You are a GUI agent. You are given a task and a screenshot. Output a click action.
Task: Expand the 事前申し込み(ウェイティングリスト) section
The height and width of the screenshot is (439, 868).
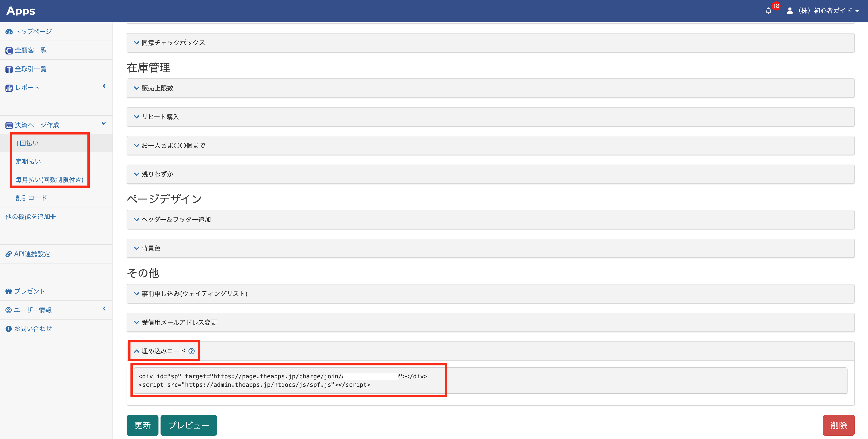pyautogui.click(x=490, y=294)
